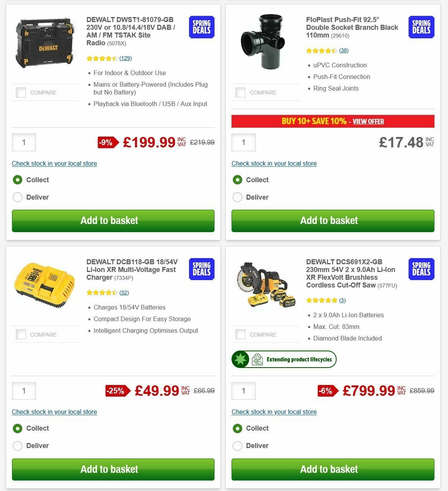Tick the COMPARE checkbox for the DEWALT site radio
448x491 pixels.
pos(20,92)
